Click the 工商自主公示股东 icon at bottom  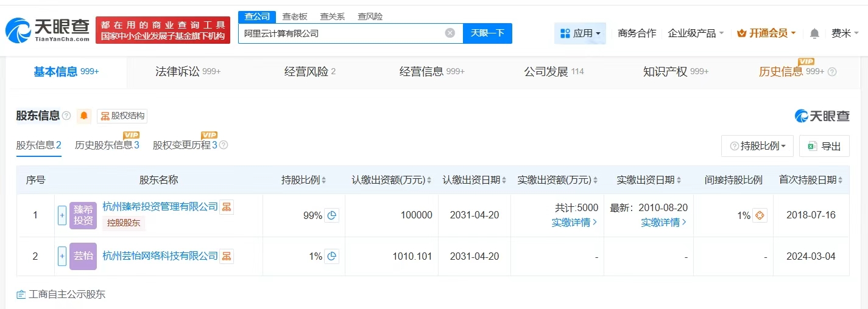click(x=21, y=294)
